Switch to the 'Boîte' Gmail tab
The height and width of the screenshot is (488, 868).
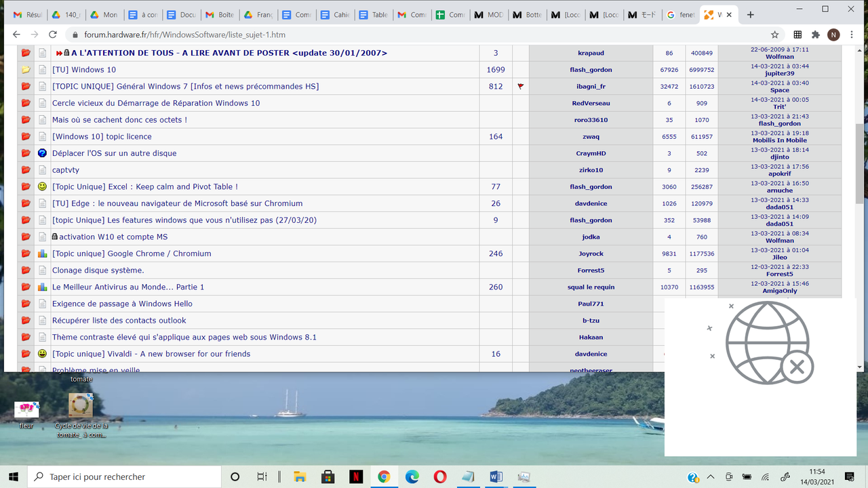(x=220, y=14)
